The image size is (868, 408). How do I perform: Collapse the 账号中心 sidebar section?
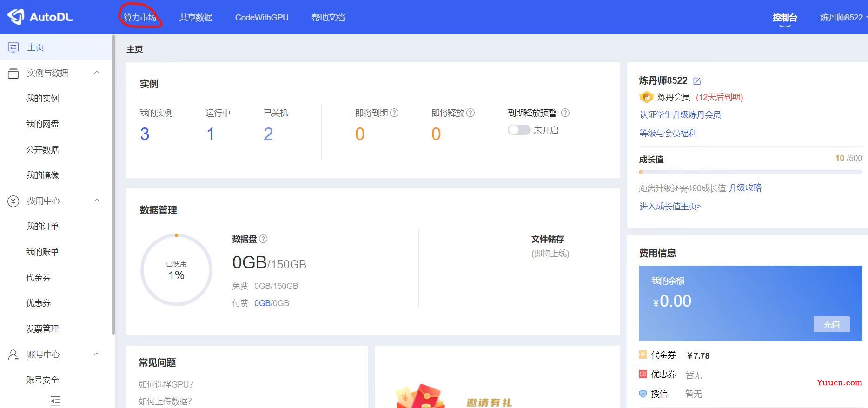tap(97, 354)
